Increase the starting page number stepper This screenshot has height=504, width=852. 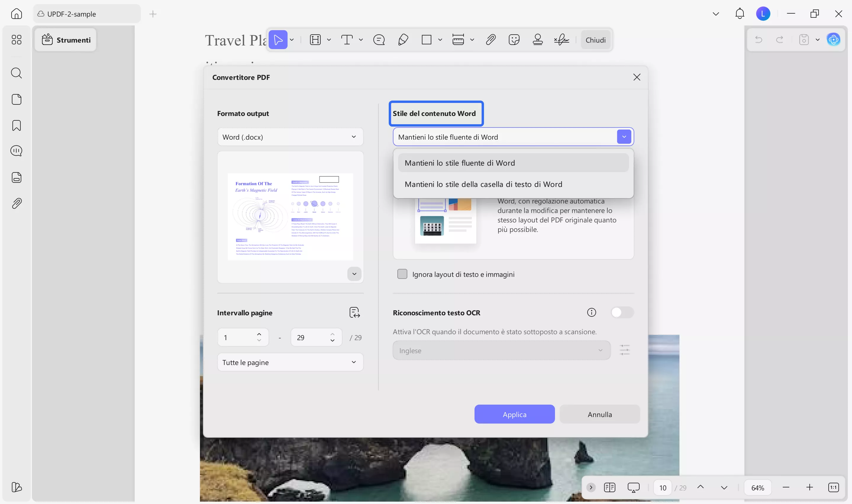[259, 334]
